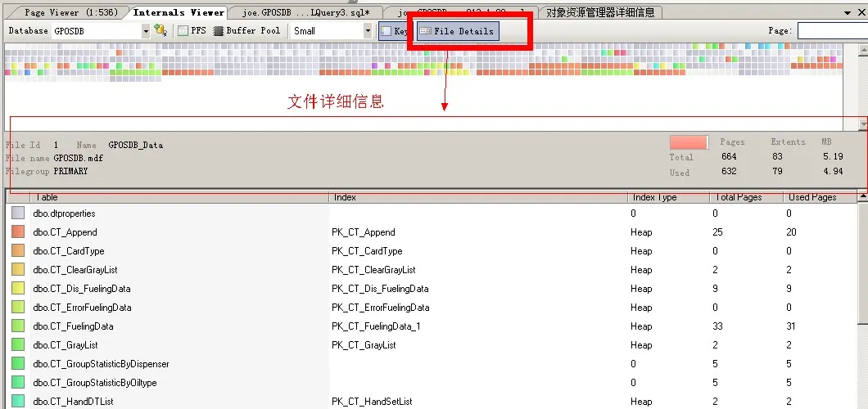Click the dbo.CT_FuelingData color swatch

[x=18, y=326]
